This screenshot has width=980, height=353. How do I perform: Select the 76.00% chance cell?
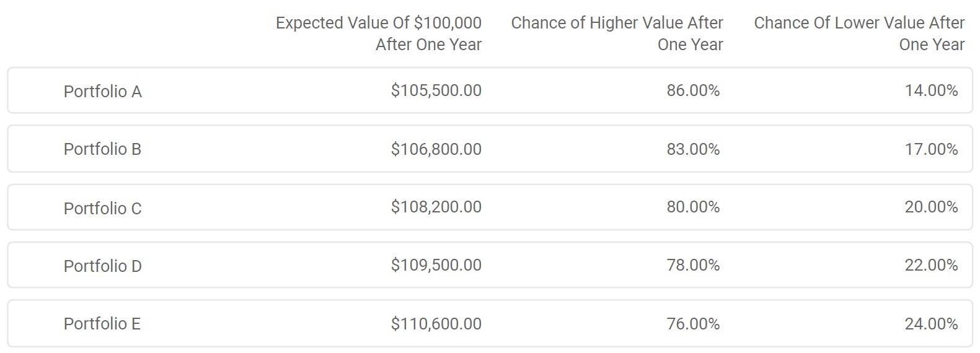693,323
